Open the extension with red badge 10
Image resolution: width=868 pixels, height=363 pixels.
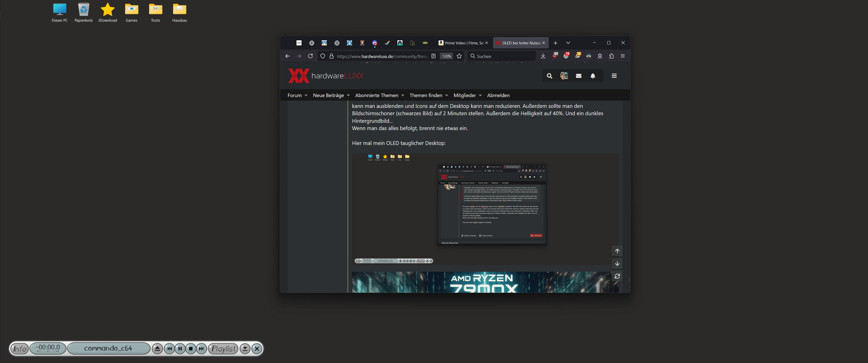(566, 55)
